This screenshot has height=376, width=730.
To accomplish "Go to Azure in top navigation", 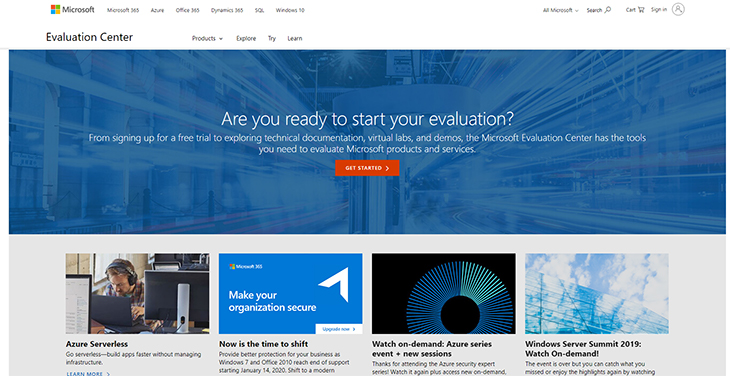I will pyautogui.click(x=157, y=10).
